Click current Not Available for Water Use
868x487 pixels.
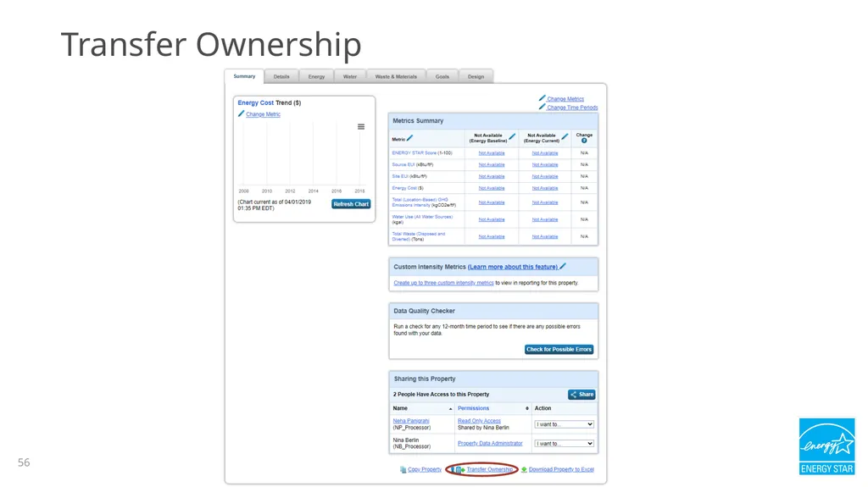pos(545,219)
